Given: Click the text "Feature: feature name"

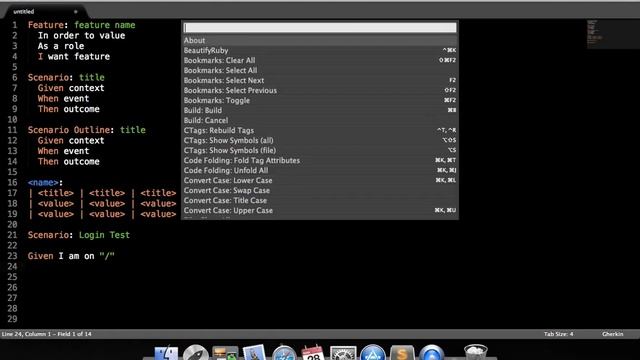Looking at the screenshot, I should click(82, 25).
